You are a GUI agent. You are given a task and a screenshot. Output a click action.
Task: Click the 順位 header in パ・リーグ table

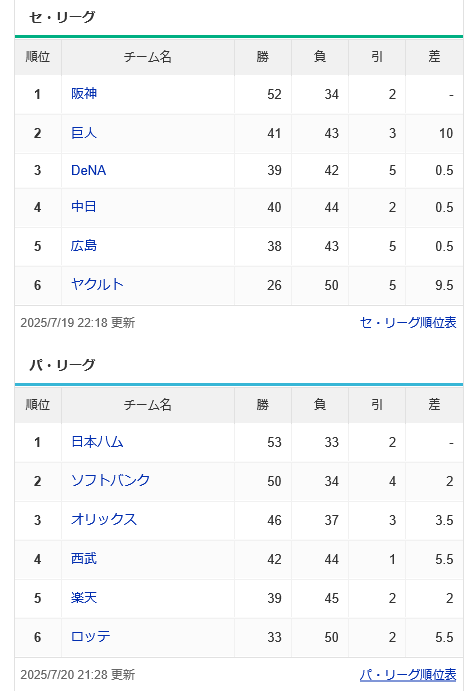click(x=38, y=404)
